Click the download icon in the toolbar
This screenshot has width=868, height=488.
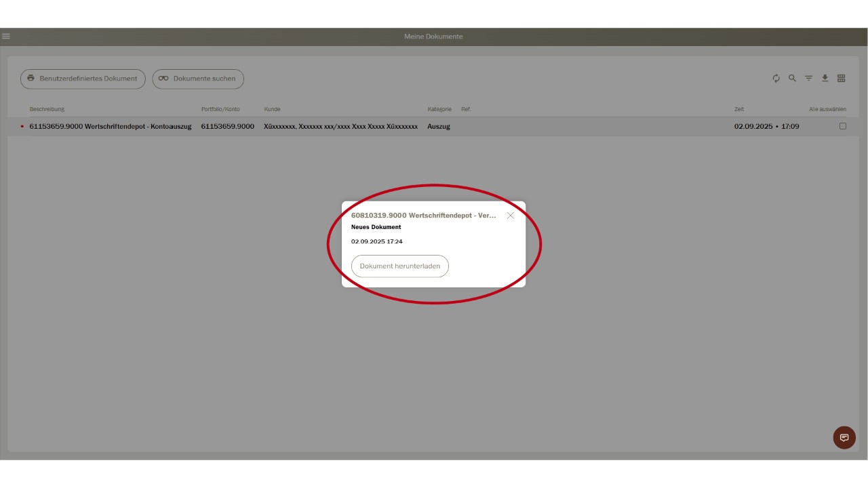click(x=825, y=79)
